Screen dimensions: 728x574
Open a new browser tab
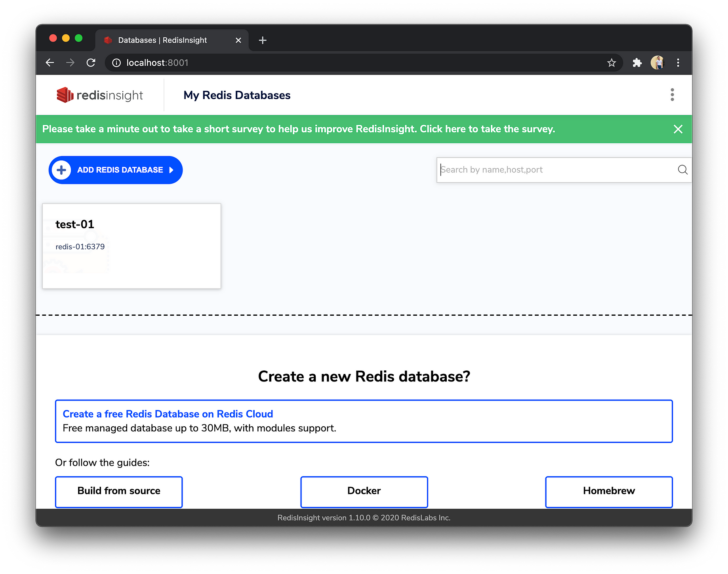263,40
